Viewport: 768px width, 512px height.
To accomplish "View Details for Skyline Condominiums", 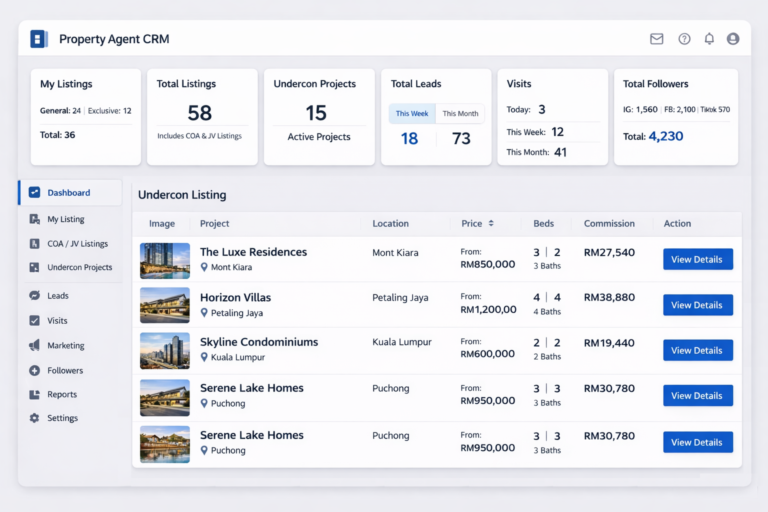I will click(x=697, y=350).
